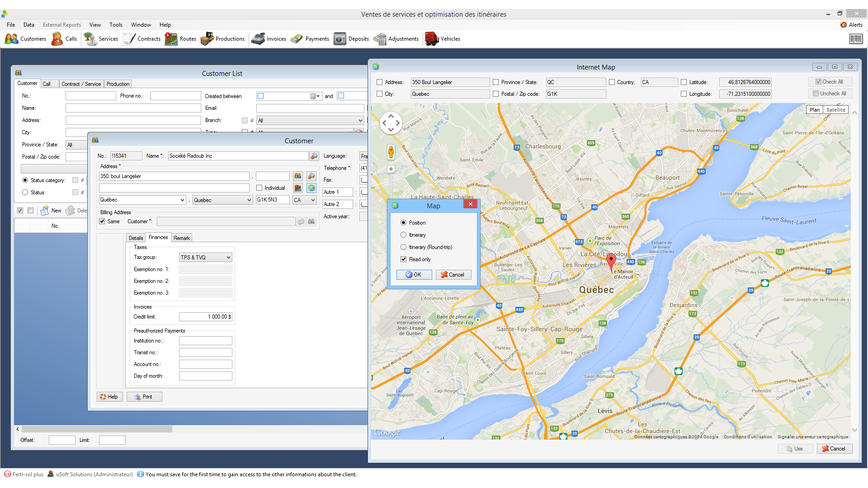Toggle the Address checkbox in Internet Map

tap(380, 82)
